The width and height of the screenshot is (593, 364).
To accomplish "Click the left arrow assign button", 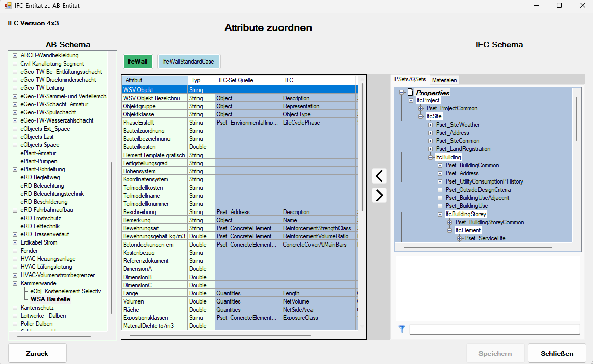I will [379, 176].
